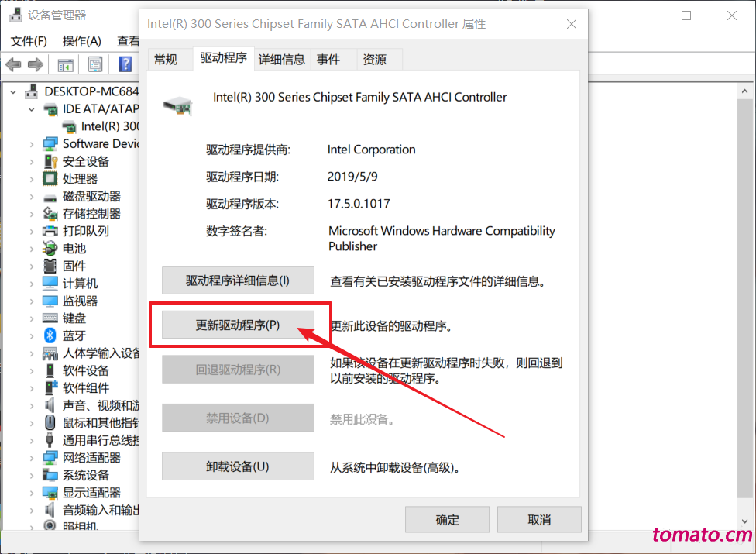Image resolution: width=756 pixels, height=554 pixels.
Task: Click the 存储控制器 storage controller icon
Action: 50,213
